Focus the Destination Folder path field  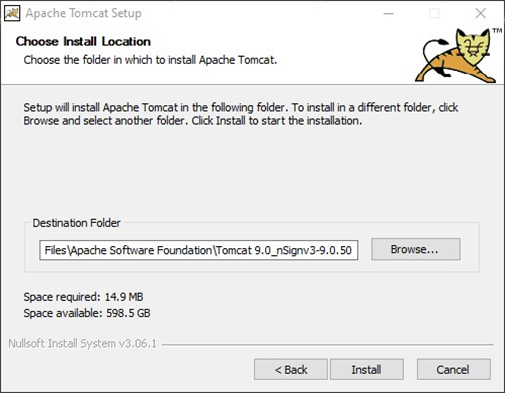[199, 250]
